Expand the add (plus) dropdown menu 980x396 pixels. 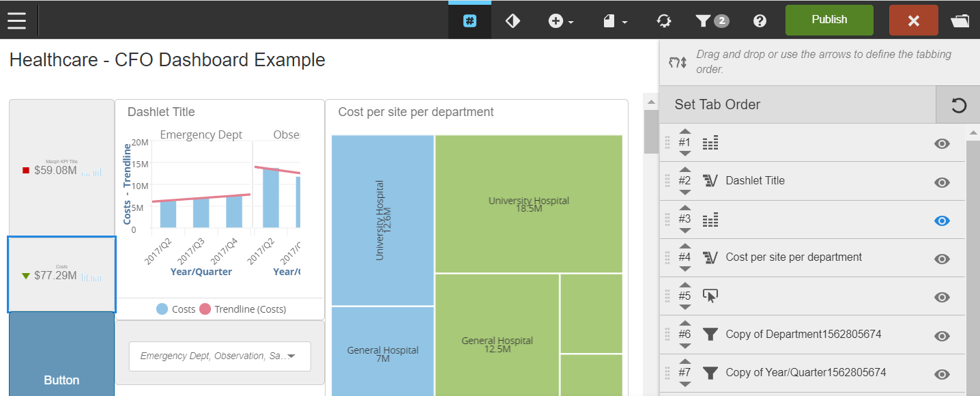(561, 21)
